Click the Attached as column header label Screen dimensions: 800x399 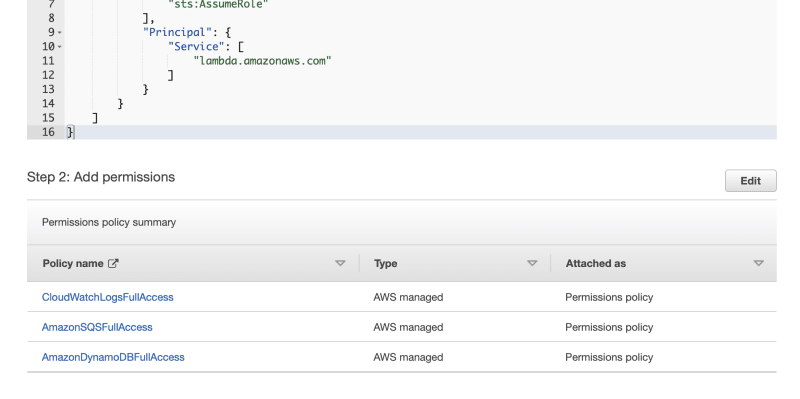[x=595, y=263]
